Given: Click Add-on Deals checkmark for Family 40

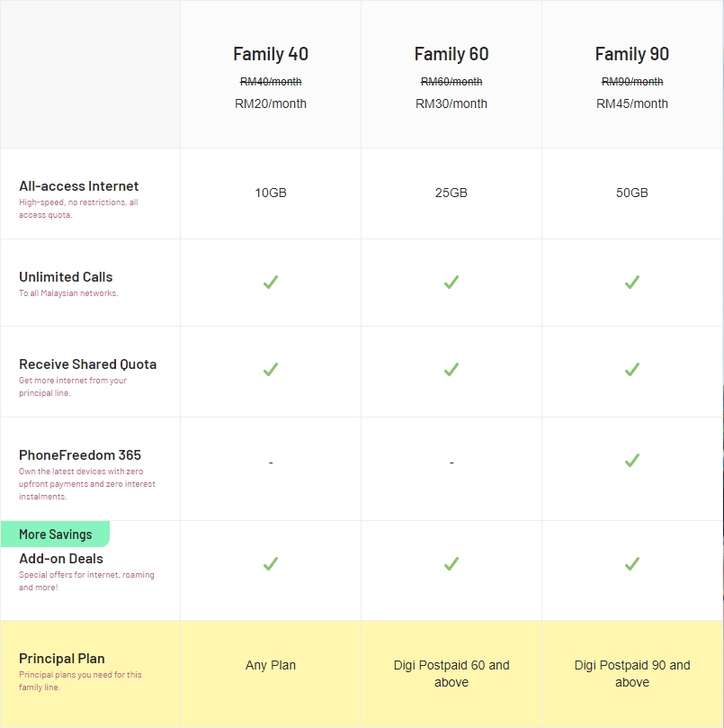Looking at the screenshot, I should (x=271, y=563).
